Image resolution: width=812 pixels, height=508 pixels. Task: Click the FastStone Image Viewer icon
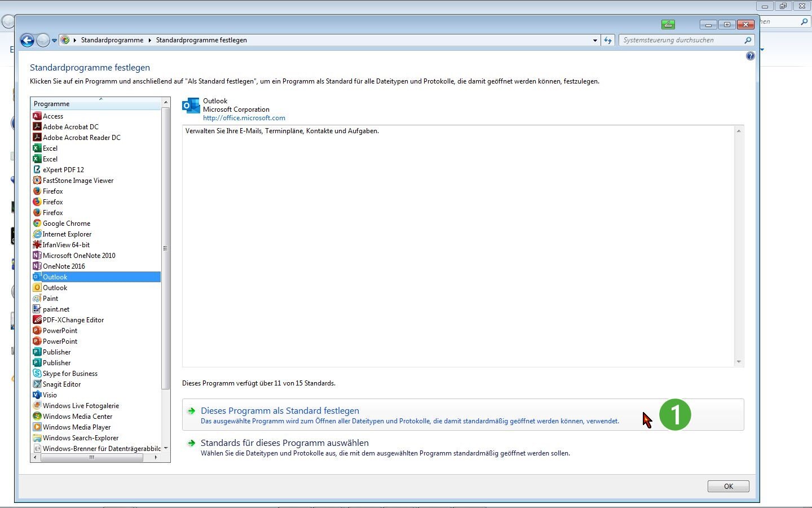coord(37,181)
